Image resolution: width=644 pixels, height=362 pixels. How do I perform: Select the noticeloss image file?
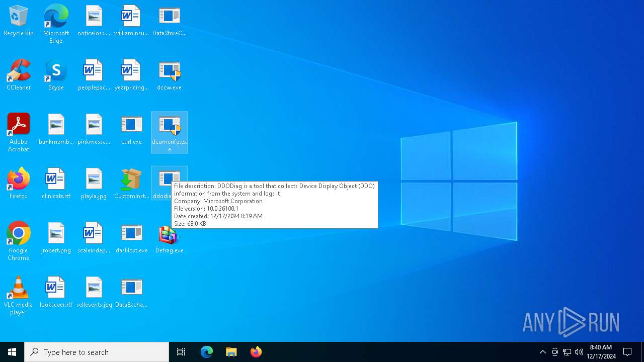click(x=94, y=21)
